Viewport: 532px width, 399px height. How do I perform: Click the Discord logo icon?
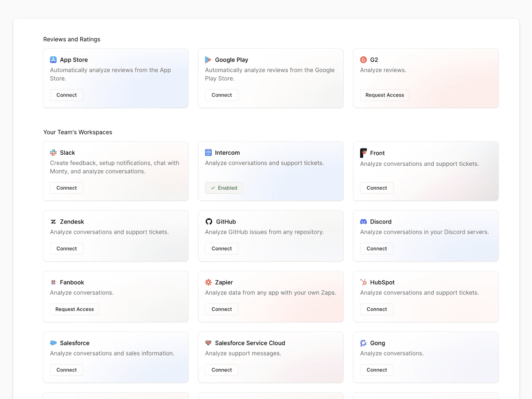[363, 222]
